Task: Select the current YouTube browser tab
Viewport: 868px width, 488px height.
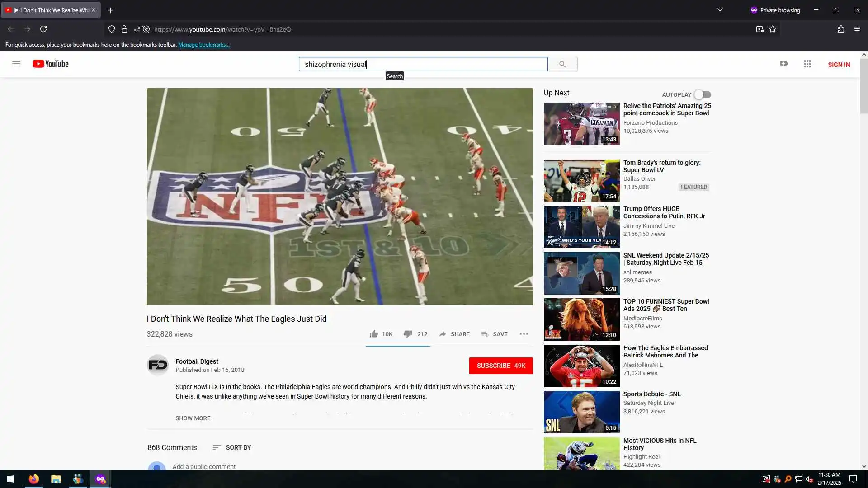Action: (51, 10)
